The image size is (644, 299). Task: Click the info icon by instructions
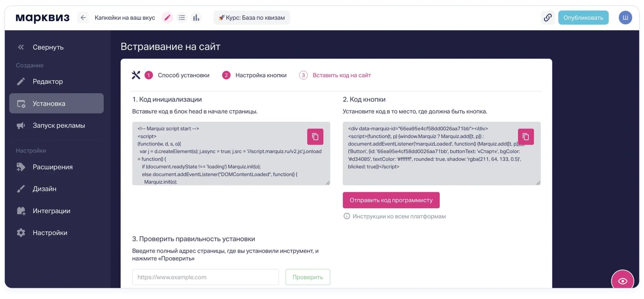(346, 216)
